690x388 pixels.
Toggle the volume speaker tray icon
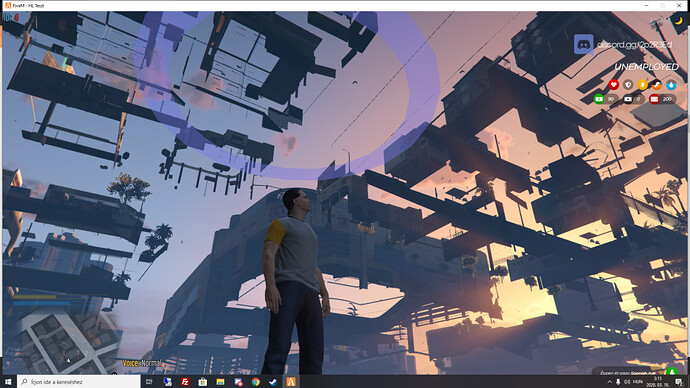tap(627, 382)
